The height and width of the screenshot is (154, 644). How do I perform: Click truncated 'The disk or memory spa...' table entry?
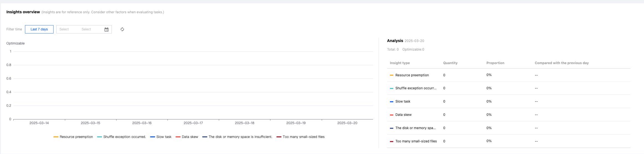415,128
